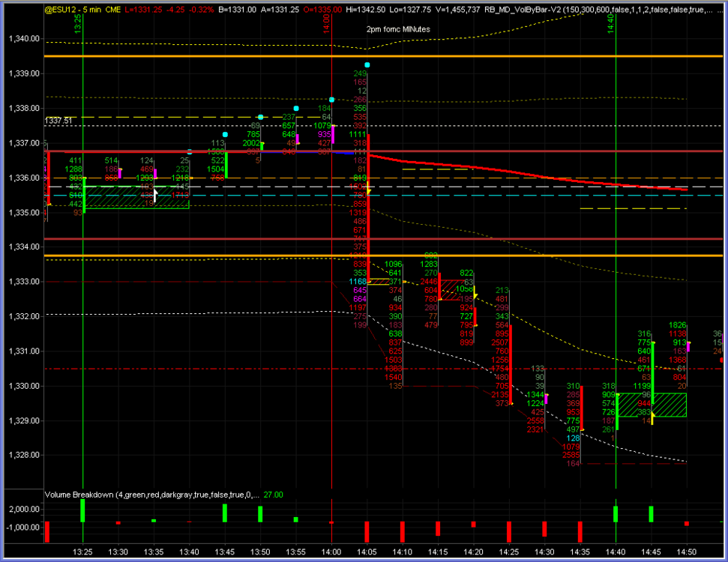728x562 pixels.
Task: Click the green volume bar at 14:45
Action: coord(651,514)
